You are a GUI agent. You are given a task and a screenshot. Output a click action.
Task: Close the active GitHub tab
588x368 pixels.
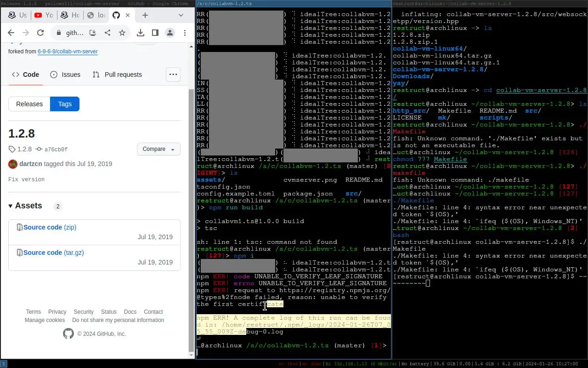(128, 15)
